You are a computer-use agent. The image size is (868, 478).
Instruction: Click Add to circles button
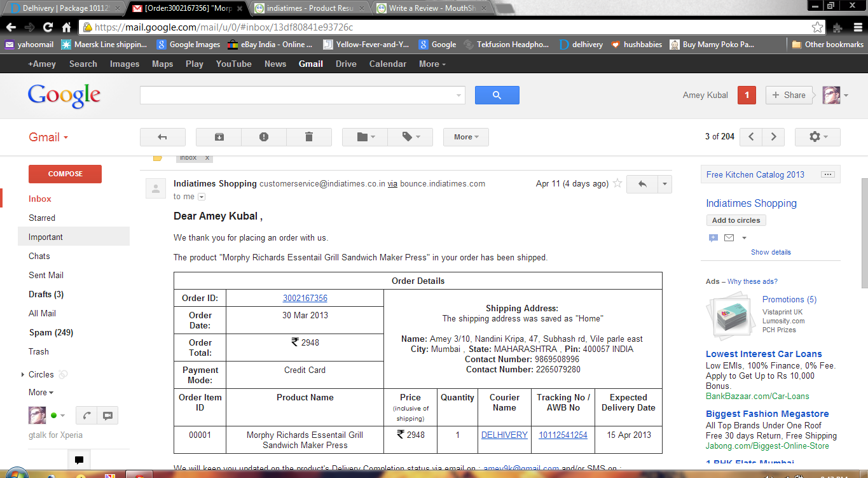[x=736, y=220]
